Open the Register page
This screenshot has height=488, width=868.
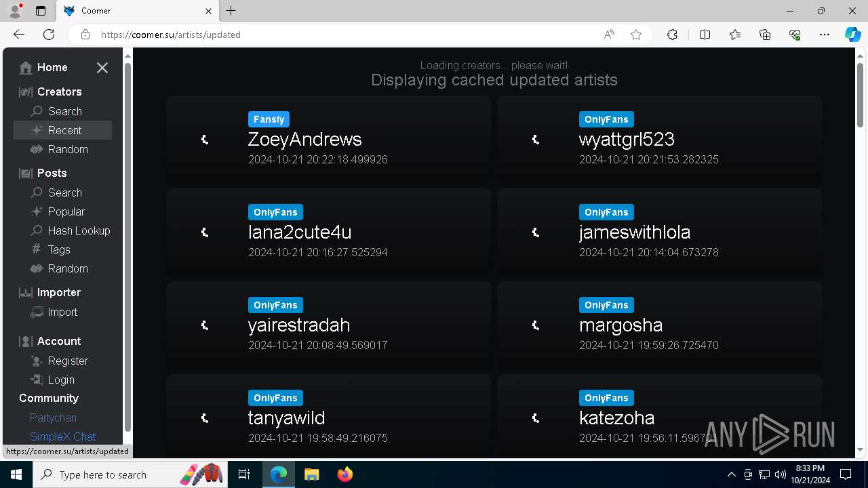coord(59,361)
